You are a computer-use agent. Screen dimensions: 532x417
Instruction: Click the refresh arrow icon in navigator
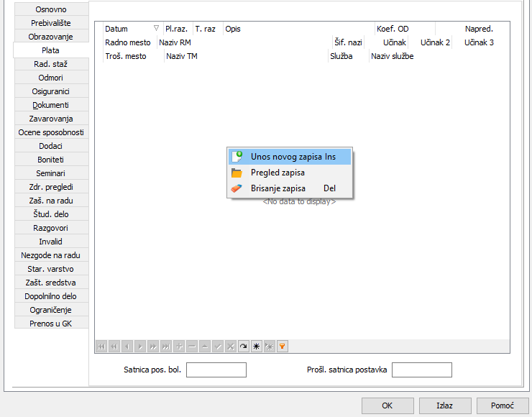coord(244,347)
